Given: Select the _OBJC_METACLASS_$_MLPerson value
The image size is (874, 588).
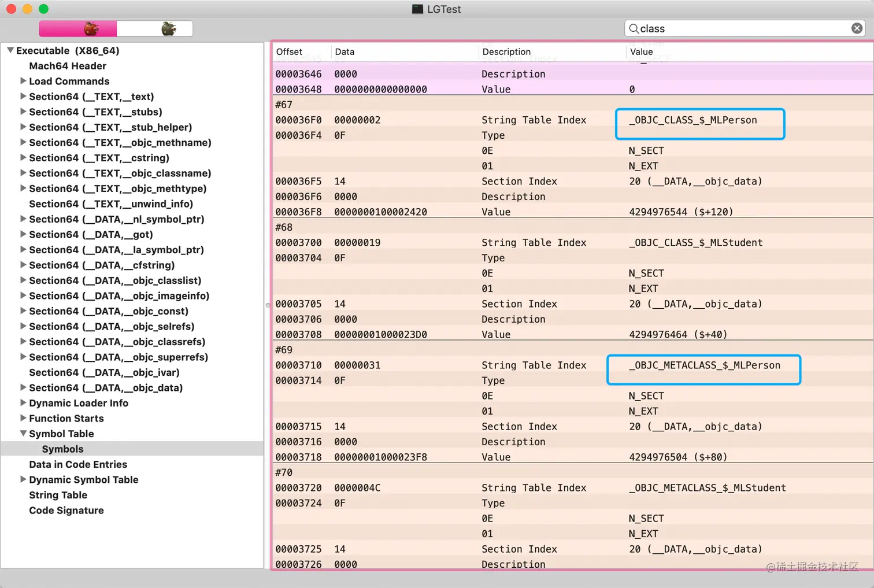Looking at the screenshot, I should [x=705, y=365].
